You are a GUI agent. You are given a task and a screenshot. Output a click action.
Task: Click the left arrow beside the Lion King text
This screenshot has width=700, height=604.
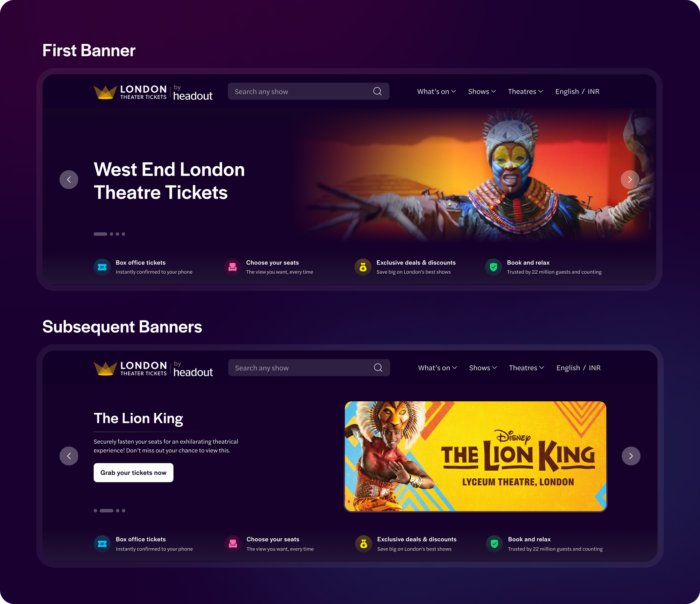coord(69,456)
